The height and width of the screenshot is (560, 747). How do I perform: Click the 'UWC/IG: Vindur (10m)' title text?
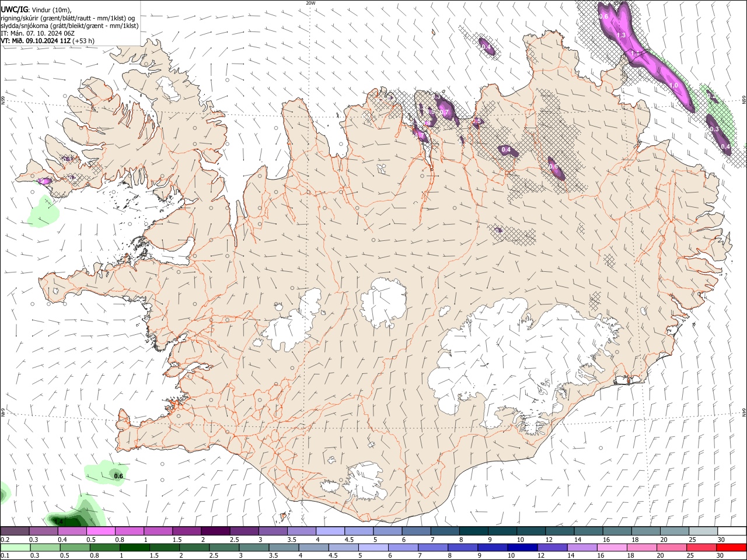click(36, 10)
